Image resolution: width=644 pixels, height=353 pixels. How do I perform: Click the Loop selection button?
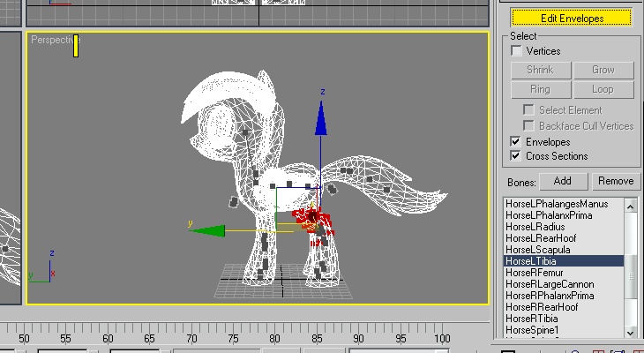click(603, 90)
